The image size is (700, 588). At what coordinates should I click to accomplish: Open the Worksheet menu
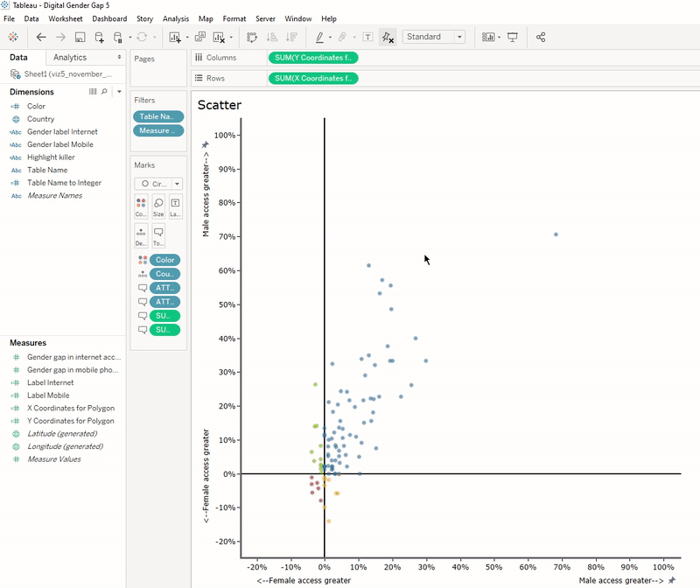coord(66,18)
